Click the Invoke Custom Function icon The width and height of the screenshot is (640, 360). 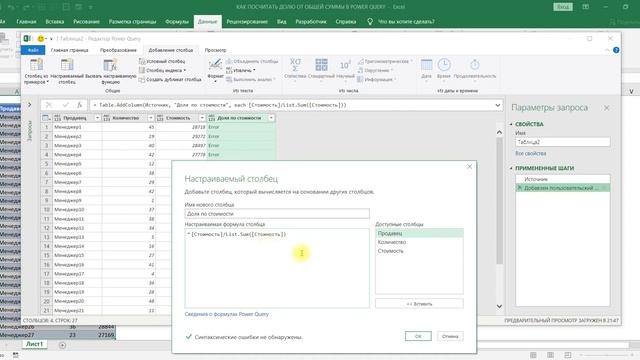(x=110, y=65)
